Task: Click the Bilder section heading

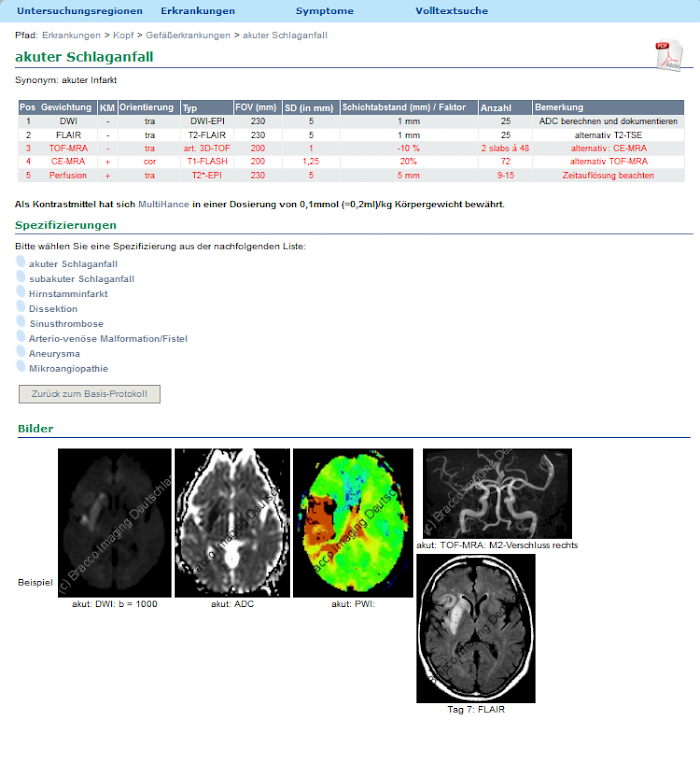Action: click(35, 429)
